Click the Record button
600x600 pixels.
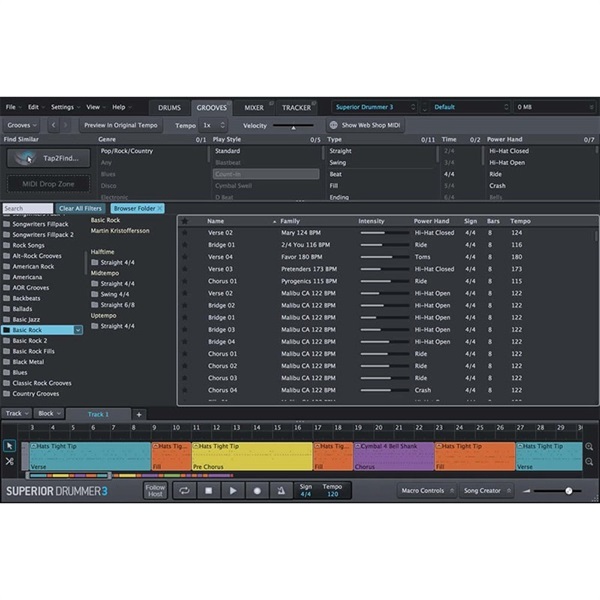click(x=257, y=491)
